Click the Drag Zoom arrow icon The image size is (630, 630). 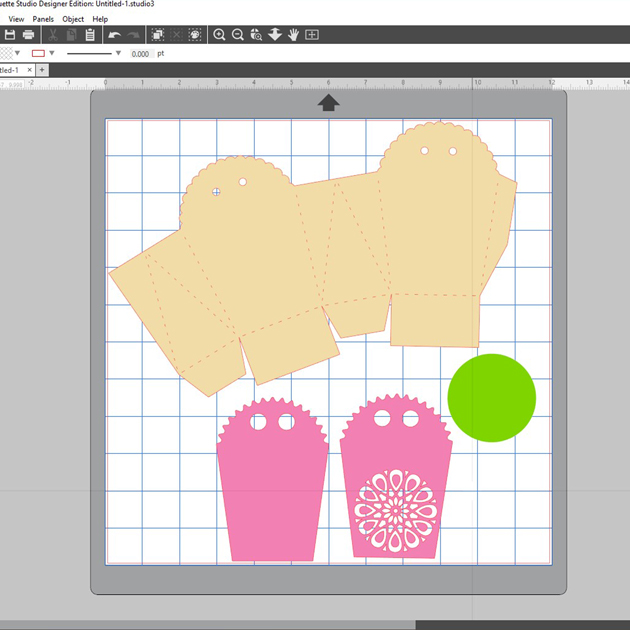(275, 35)
